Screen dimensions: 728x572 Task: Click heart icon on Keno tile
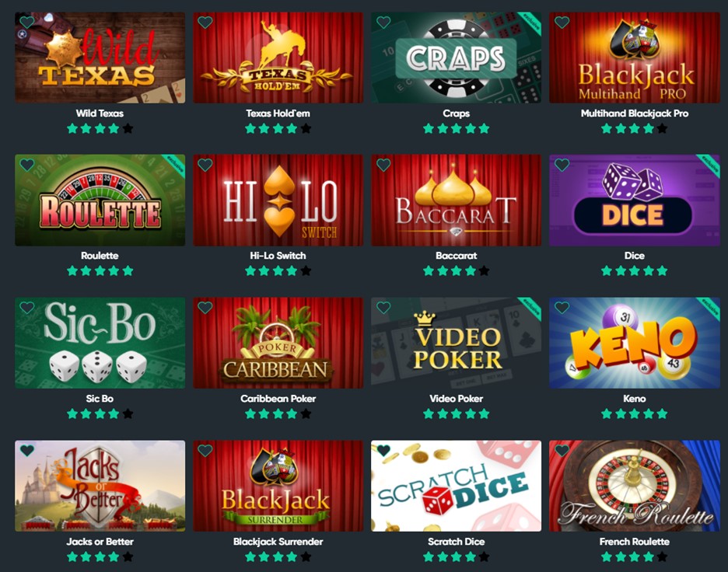point(562,308)
